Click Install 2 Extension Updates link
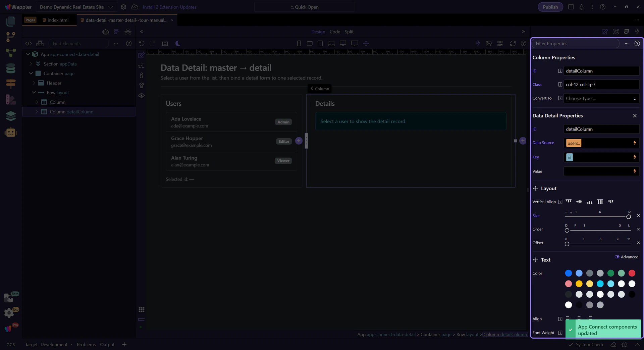This screenshot has width=644, height=350. (x=169, y=7)
